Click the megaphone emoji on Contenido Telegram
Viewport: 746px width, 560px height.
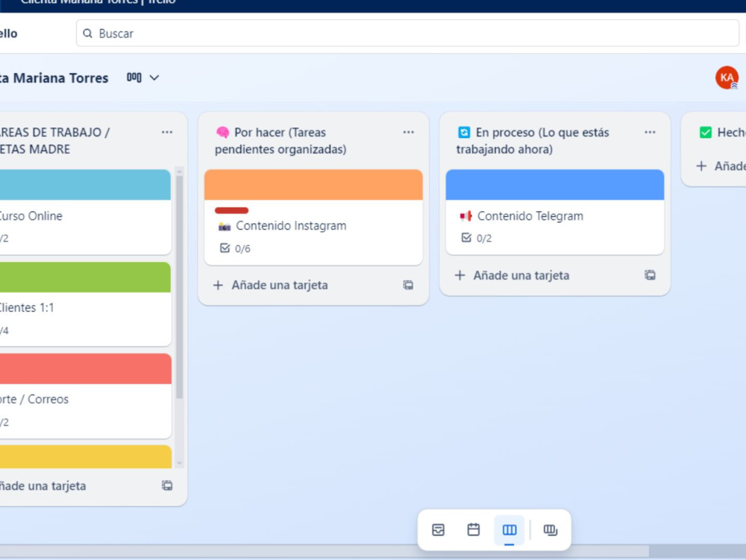(466, 216)
